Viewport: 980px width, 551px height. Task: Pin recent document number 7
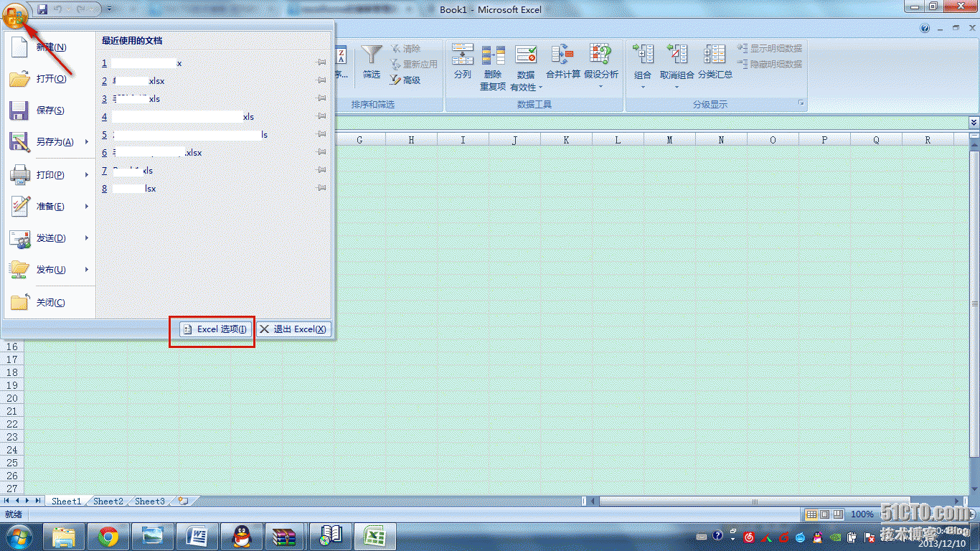[x=321, y=171]
